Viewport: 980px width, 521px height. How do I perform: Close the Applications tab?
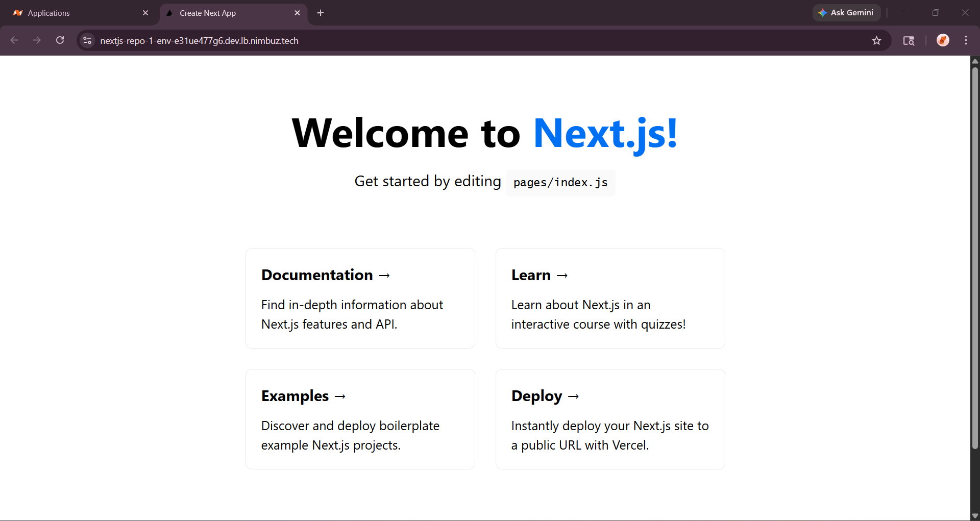click(x=145, y=13)
